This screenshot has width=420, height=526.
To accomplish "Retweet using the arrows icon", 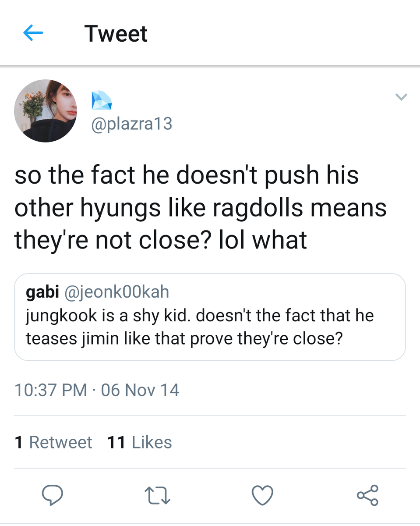I will pyautogui.click(x=158, y=495).
